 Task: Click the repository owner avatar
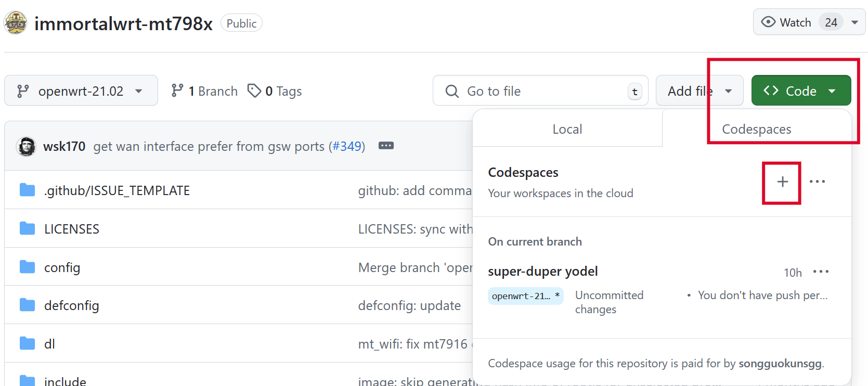(x=16, y=23)
